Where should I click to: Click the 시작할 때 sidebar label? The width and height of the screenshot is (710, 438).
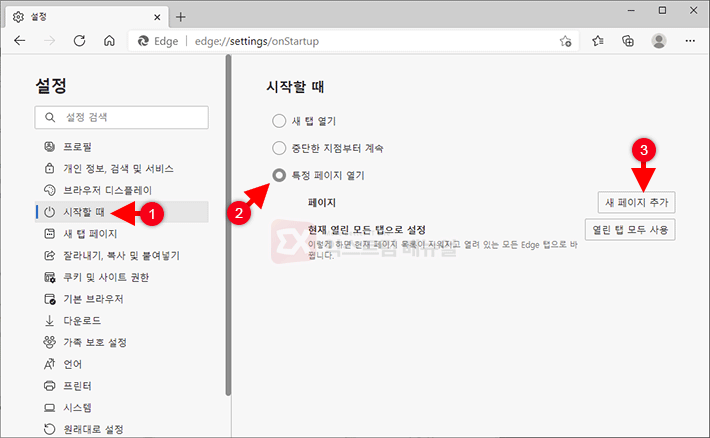point(84,212)
